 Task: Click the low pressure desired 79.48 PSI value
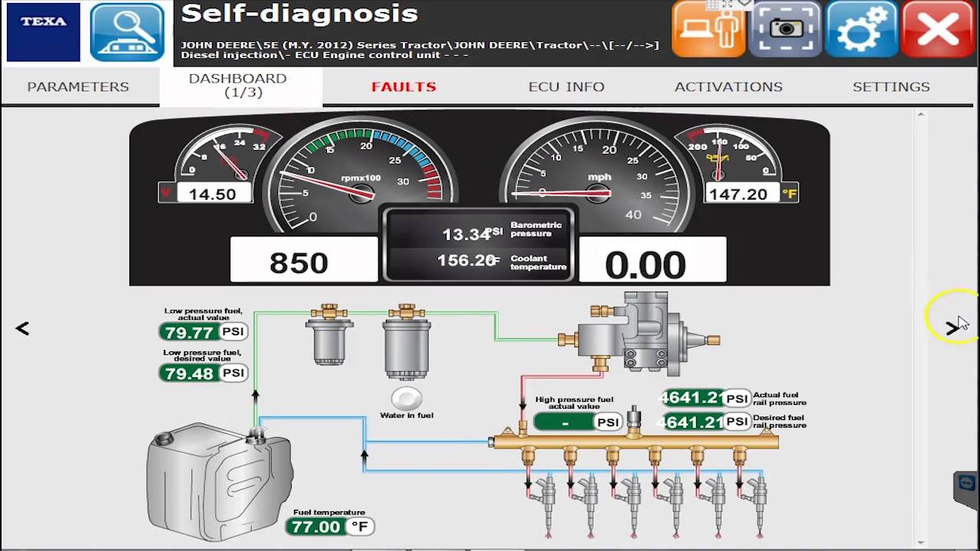(x=203, y=373)
